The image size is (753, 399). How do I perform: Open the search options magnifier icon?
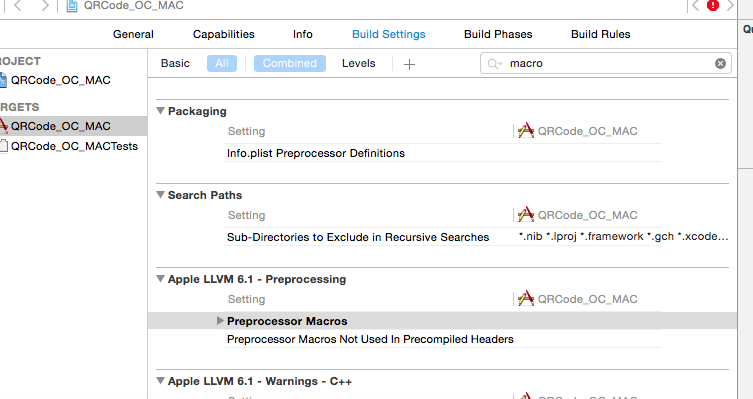point(495,64)
